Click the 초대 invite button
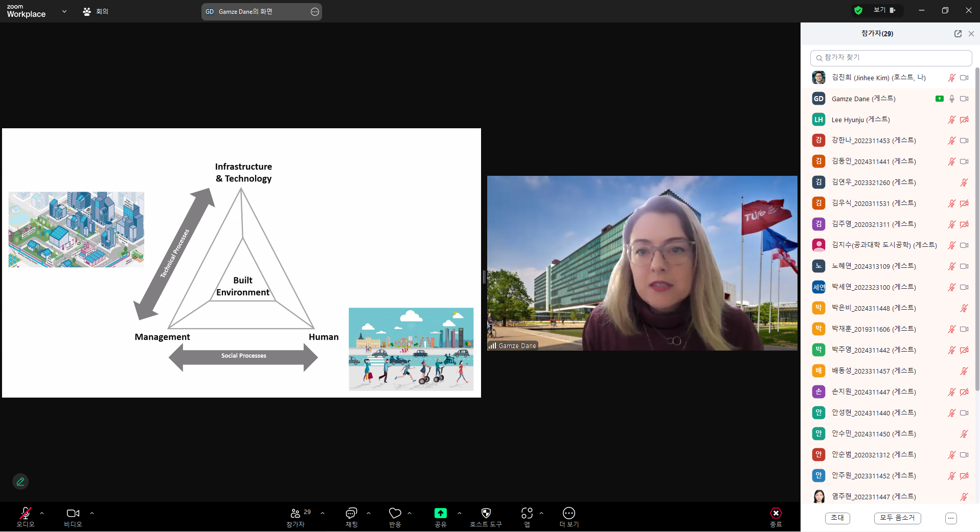 (x=837, y=518)
